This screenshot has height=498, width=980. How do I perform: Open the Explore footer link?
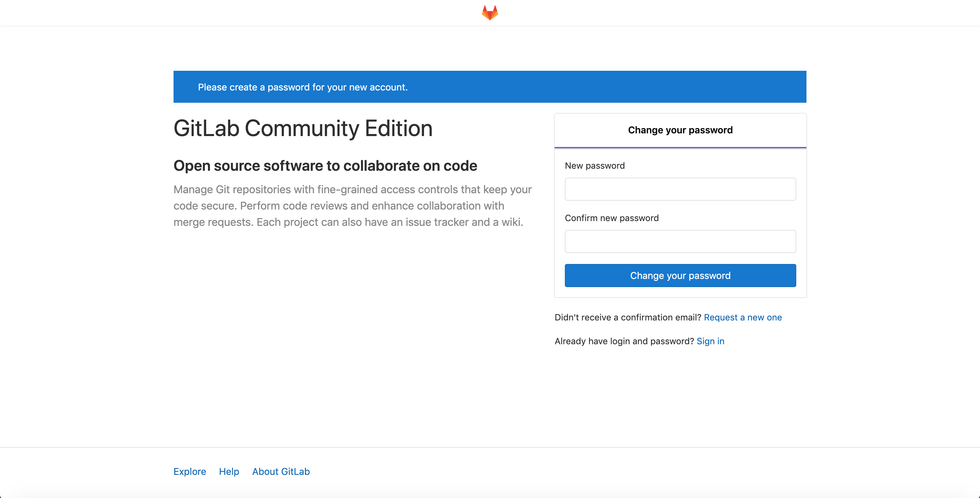pos(190,471)
